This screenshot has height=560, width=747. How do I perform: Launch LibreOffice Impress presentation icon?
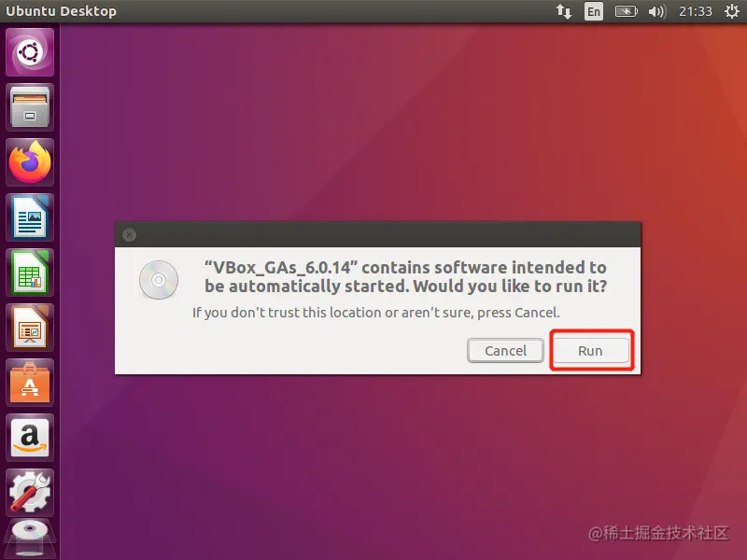(x=30, y=328)
